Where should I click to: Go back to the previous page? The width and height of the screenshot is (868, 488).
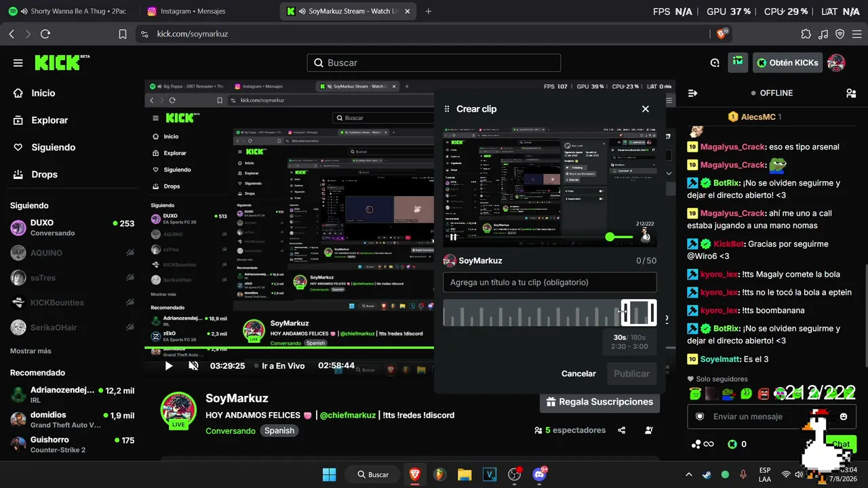pyautogui.click(x=12, y=34)
